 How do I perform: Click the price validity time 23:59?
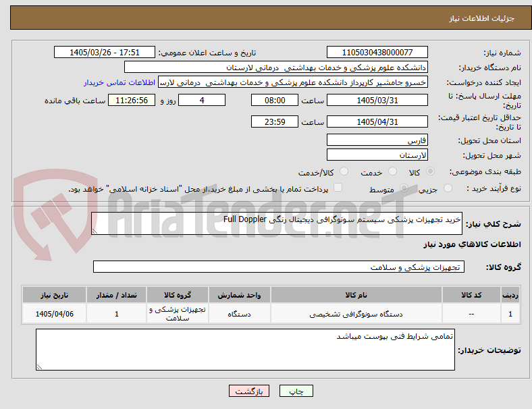275,121
